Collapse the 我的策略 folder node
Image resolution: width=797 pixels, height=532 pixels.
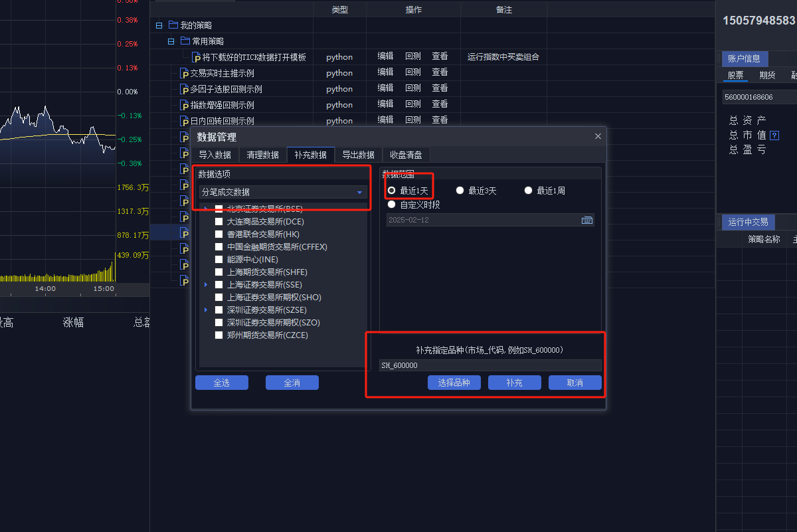pyautogui.click(x=159, y=25)
